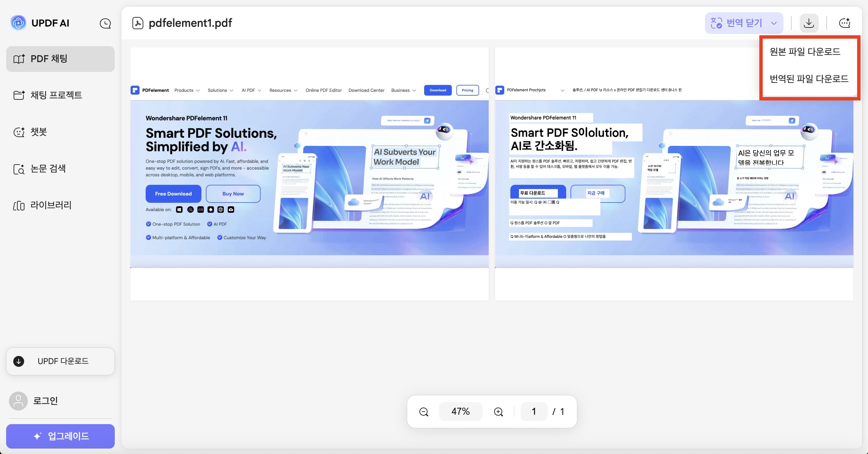This screenshot has width=868, height=454.
Task: Click the 47% zoom level field
Action: (x=460, y=412)
